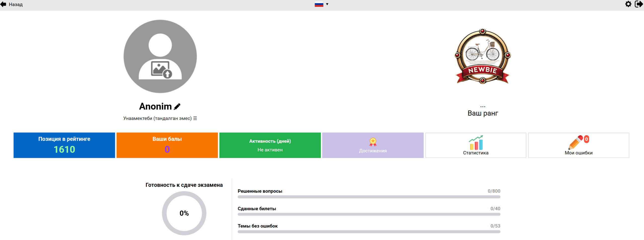Click the 0% exam readiness circle
The image size is (644, 240).
point(184,213)
